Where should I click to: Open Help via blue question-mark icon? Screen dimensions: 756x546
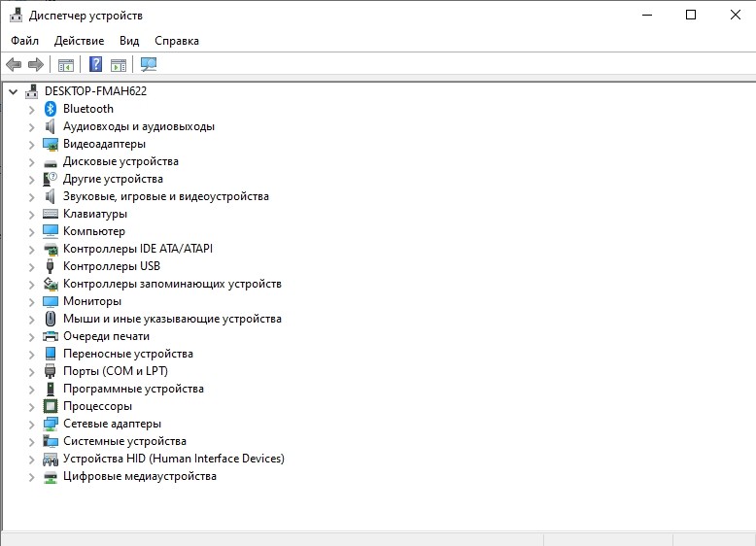click(96, 64)
